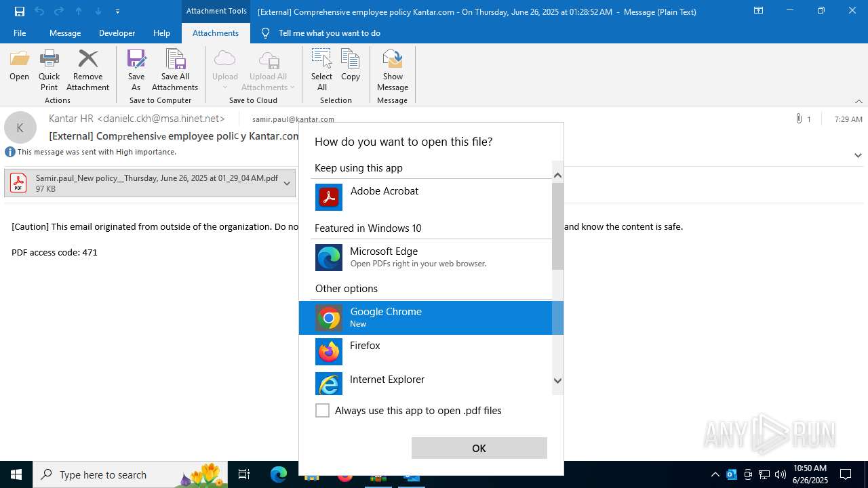The width and height of the screenshot is (868, 488).
Task: Open the notification center icon
Action: point(846,474)
